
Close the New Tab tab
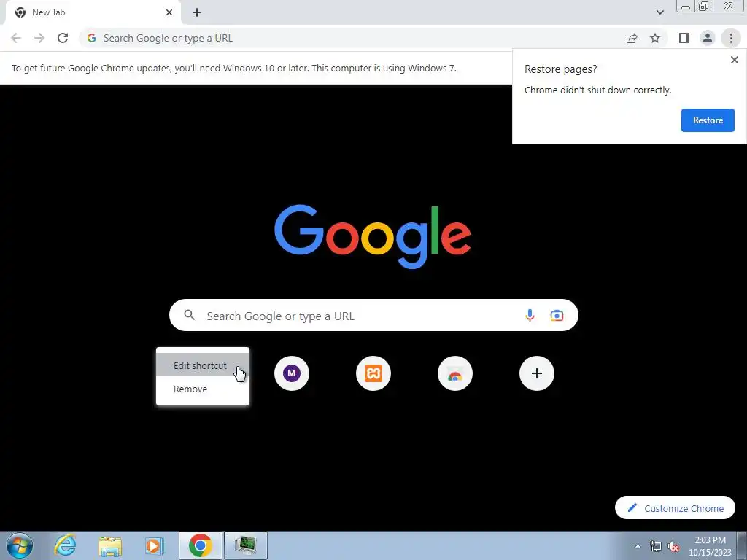point(169,12)
